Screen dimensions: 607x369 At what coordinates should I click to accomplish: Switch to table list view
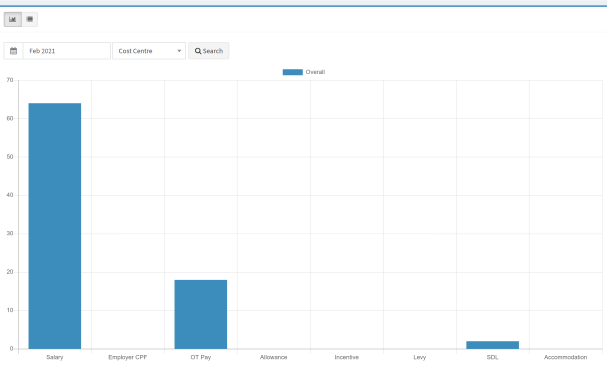[x=30, y=19]
